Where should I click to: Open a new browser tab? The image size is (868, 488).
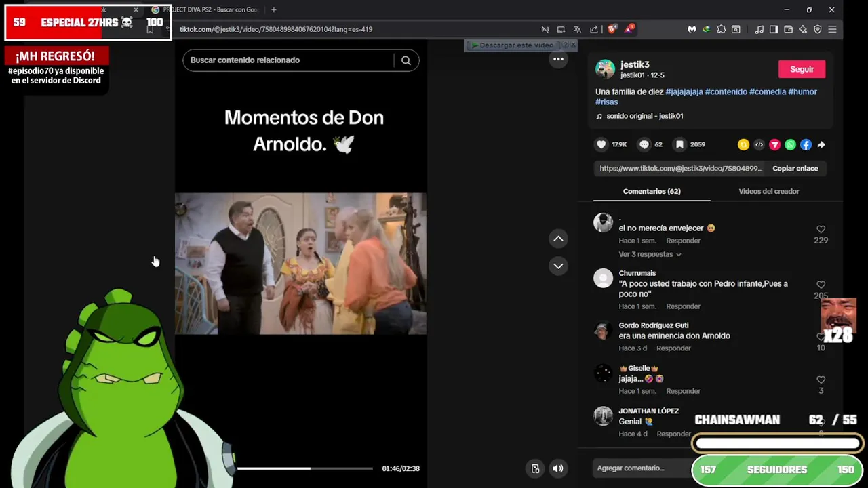click(x=274, y=9)
